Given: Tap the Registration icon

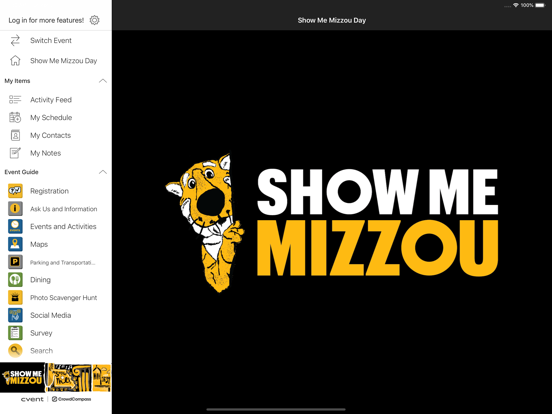Looking at the screenshot, I should pyautogui.click(x=15, y=191).
